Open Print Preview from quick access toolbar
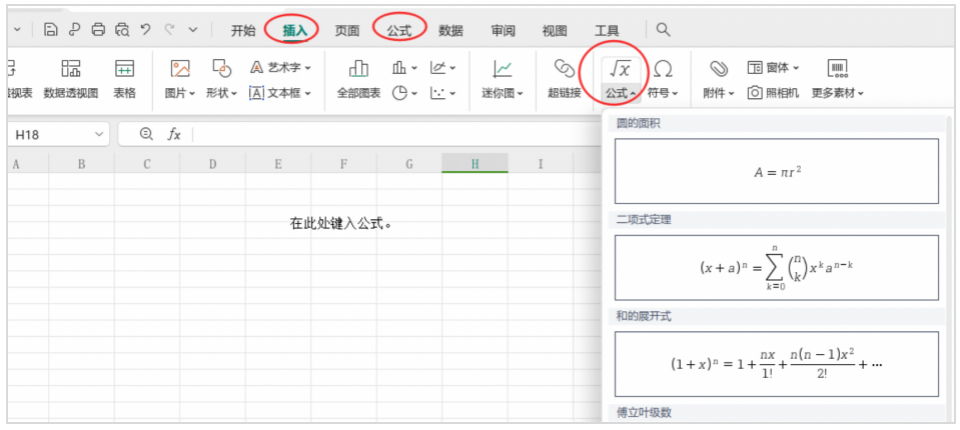The image size is (960, 430). [x=122, y=29]
